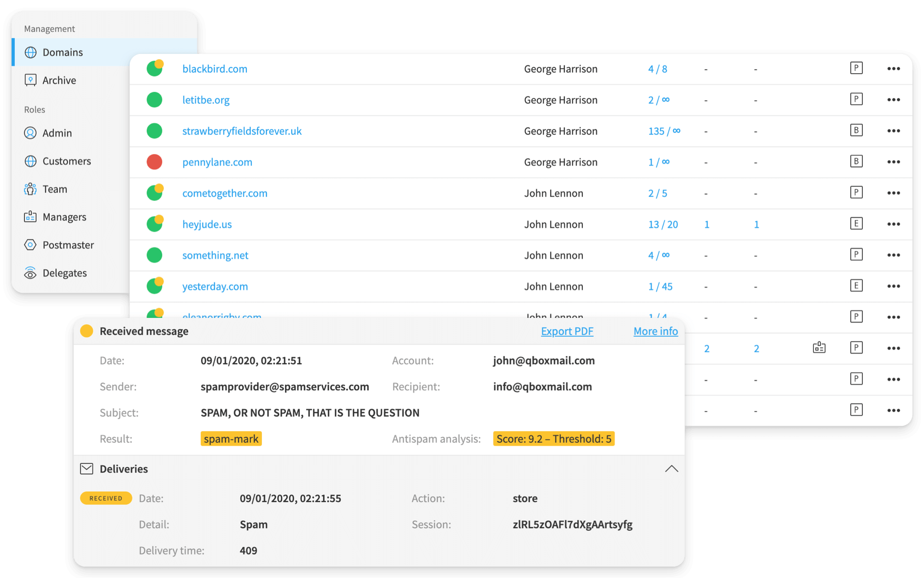924x578 pixels.
Task: Open the 13/20 quota link for heyjude.us
Action: [x=663, y=224]
